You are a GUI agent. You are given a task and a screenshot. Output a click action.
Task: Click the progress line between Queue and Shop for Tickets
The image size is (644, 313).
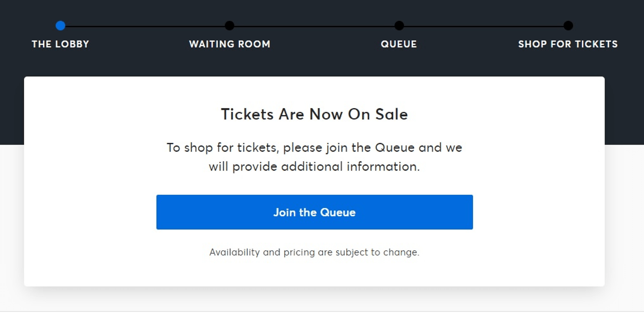[483, 26]
